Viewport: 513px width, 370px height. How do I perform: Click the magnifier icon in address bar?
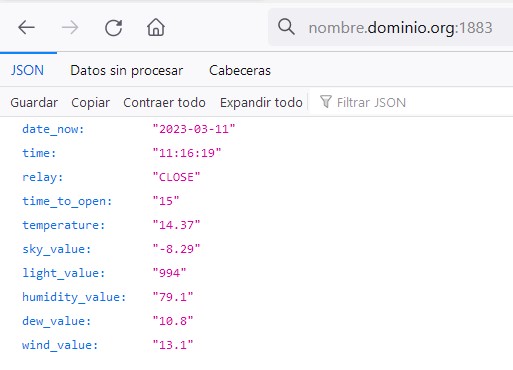286,27
